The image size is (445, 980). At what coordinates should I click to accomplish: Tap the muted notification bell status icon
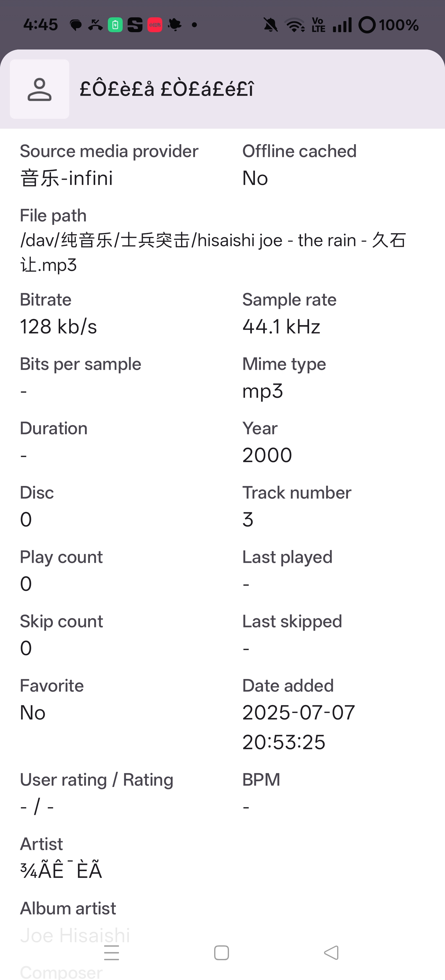point(271,25)
